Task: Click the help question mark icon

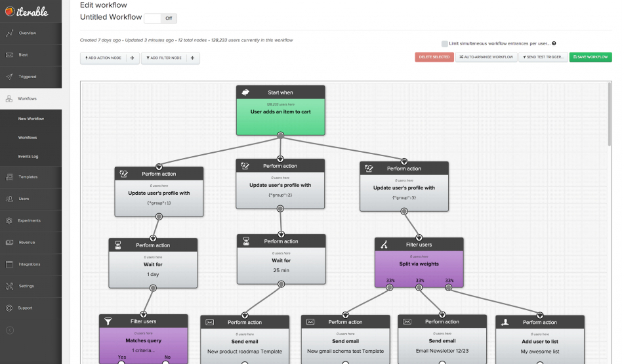Action: (x=554, y=44)
